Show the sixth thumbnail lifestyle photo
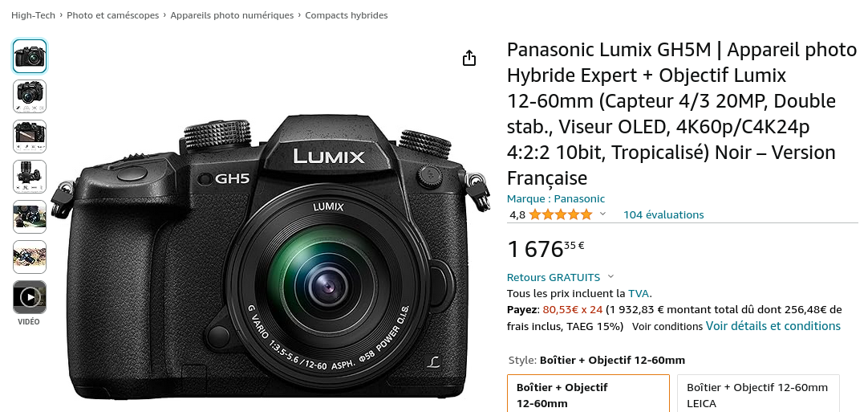 (x=30, y=257)
